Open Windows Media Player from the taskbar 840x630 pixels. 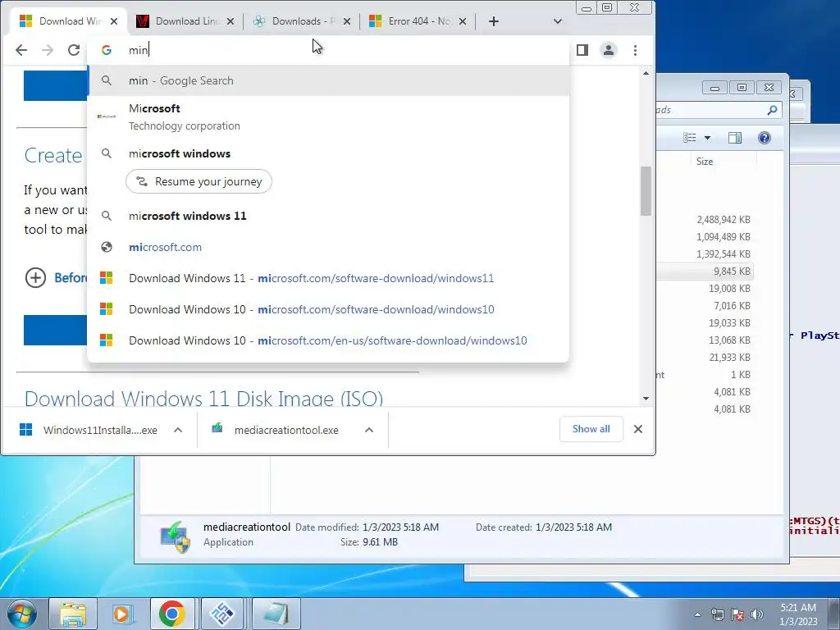tap(123, 614)
